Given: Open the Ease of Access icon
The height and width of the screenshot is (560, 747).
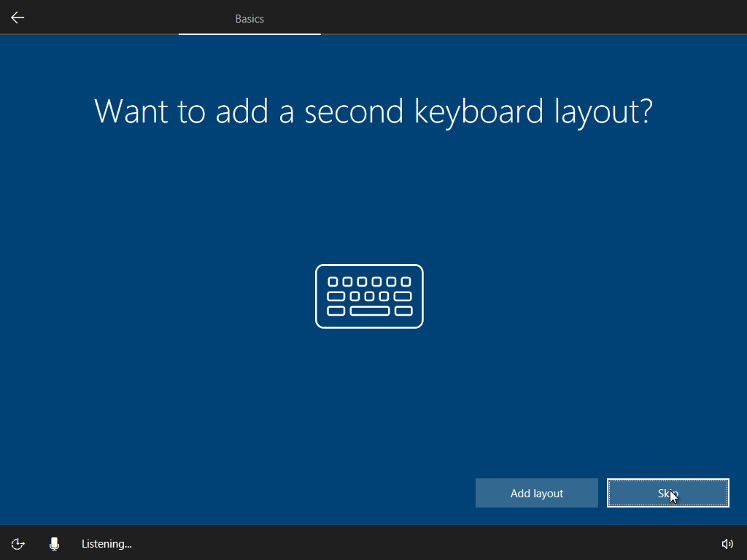Looking at the screenshot, I should click(18, 543).
